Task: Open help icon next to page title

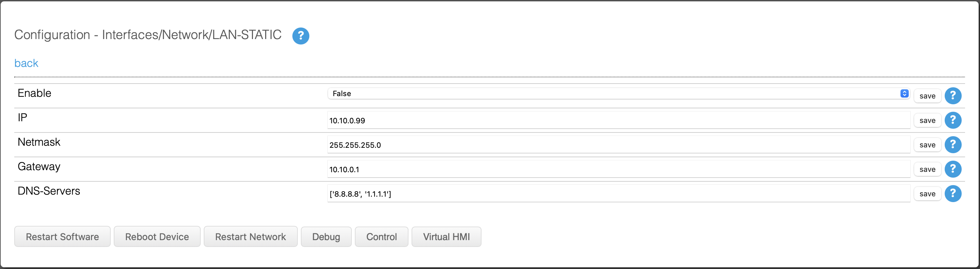Action: tap(301, 36)
